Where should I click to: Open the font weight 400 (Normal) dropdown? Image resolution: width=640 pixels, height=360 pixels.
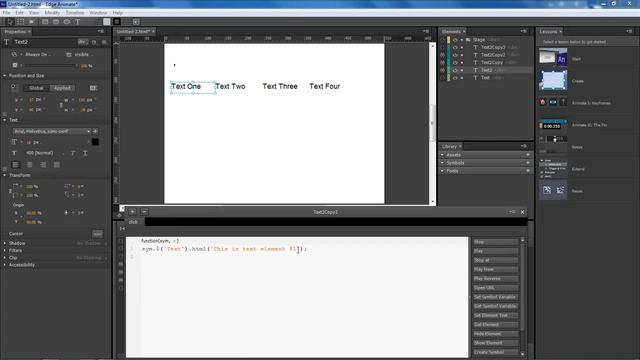(45, 153)
